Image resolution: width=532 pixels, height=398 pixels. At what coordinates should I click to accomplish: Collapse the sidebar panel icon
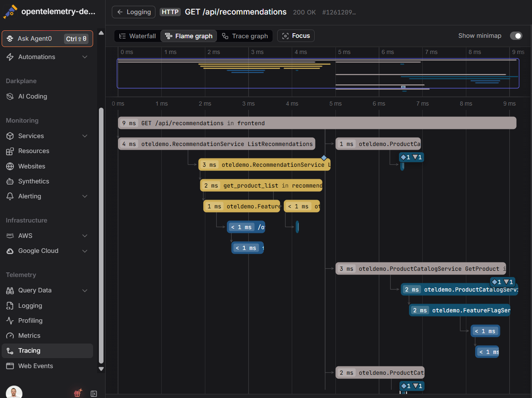94,394
